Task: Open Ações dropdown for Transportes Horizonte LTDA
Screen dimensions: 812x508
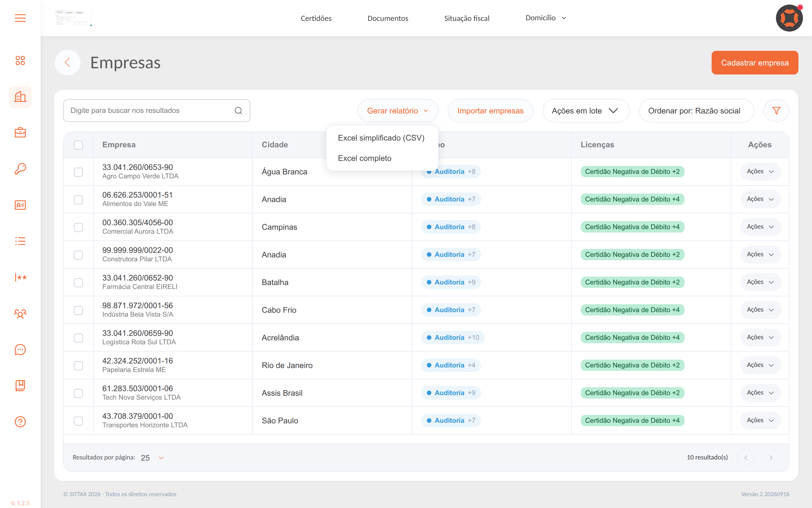Action: coord(760,420)
